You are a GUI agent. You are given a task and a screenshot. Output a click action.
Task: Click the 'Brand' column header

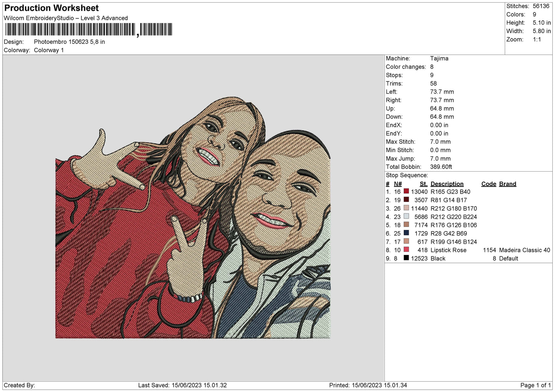(x=508, y=184)
